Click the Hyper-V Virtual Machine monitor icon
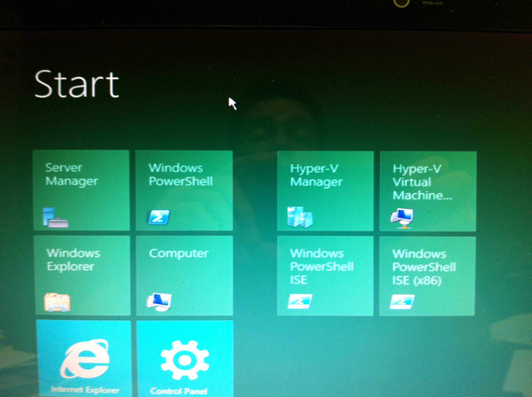This screenshot has height=397, width=532. pos(402,218)
